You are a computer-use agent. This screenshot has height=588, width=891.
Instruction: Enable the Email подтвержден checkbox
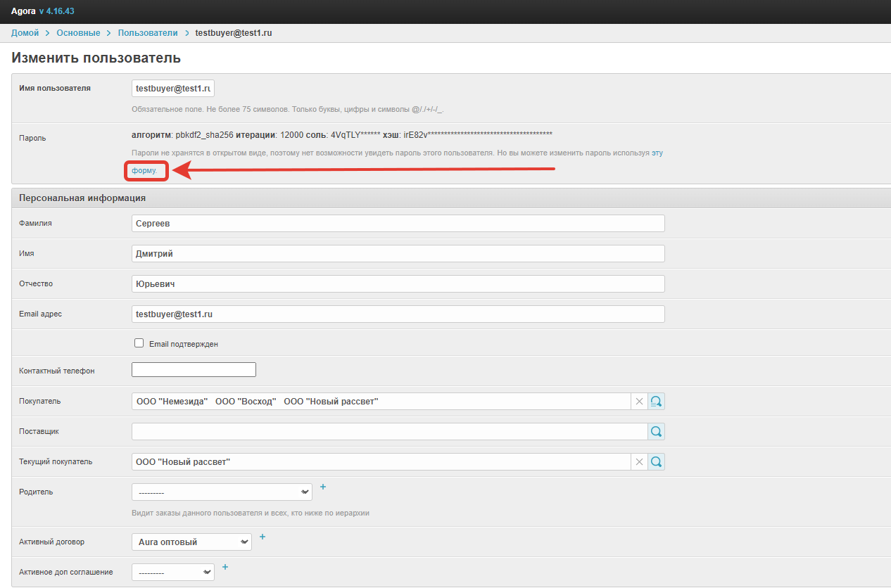(x=139, y=344)
